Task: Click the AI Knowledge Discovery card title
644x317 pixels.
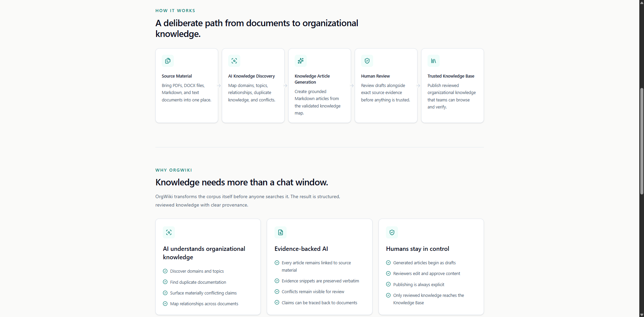Action: pos(251,76)
